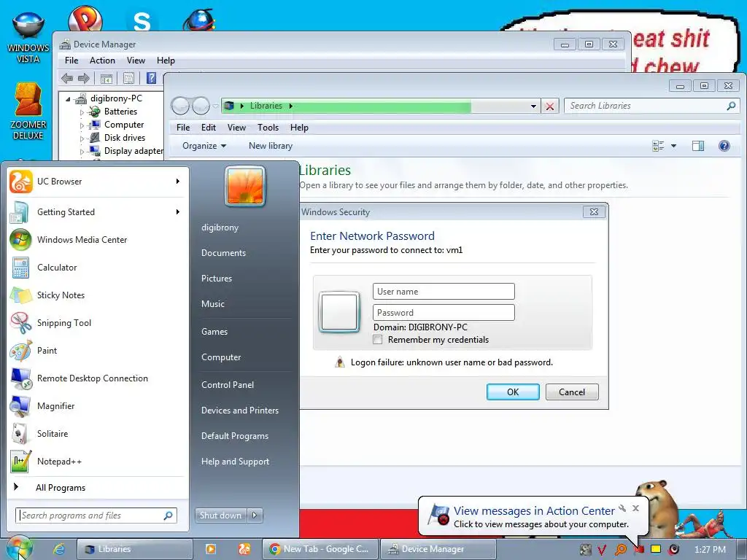Launch Remote Desktop Connection
The width and height of the screenshot is (747, 560).
[97, 378]
